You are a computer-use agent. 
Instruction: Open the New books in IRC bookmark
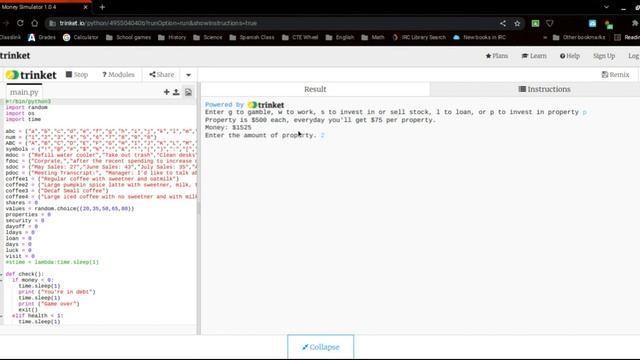tap(480, 37)
